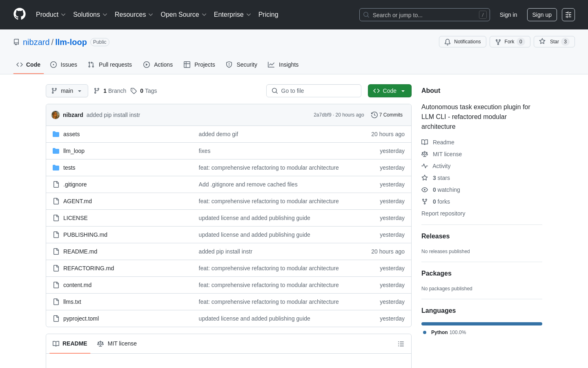588x368 pixels.
Task: Click the 'added demo gif' commit message
Action: pos(218,134)
